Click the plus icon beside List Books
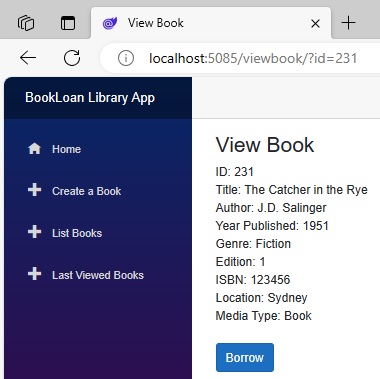Viewport: 380px width, 379px height. point(34,232)
